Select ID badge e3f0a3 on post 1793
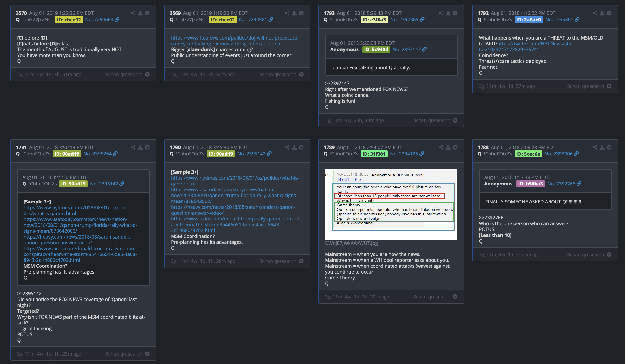 [x=374, y=20]
